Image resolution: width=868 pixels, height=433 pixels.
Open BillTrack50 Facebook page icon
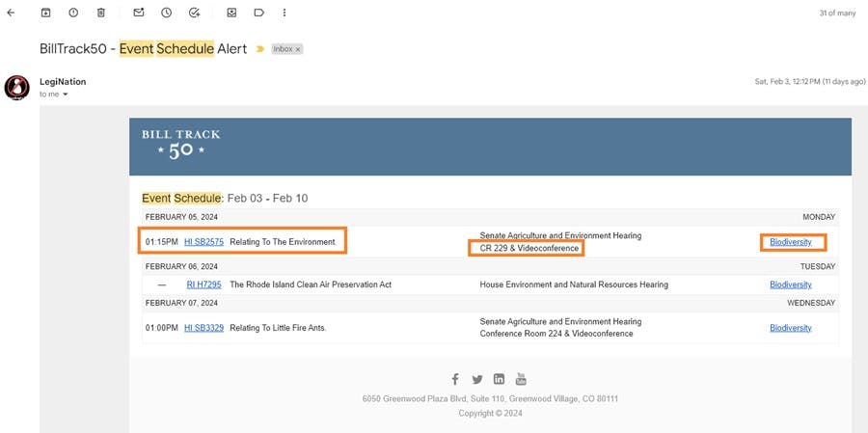tap(455, 379)
